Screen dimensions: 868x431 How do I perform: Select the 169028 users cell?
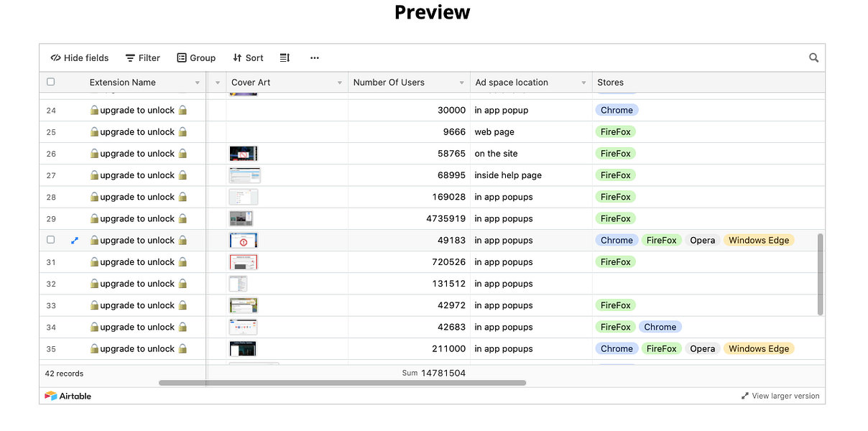point(409,197)
